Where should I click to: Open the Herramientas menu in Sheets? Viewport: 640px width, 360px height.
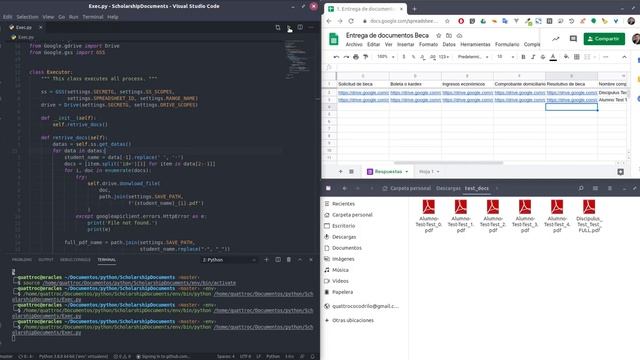pos(475,44)
